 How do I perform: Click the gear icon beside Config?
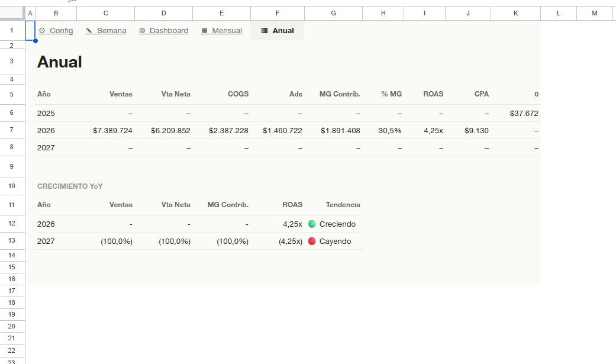click(42, 31)
